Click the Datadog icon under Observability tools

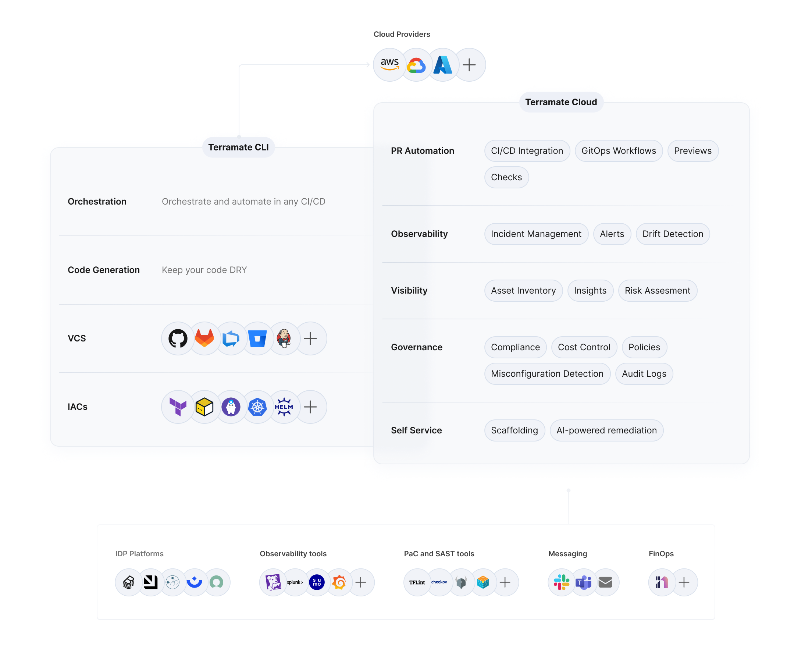click(273, 582)
